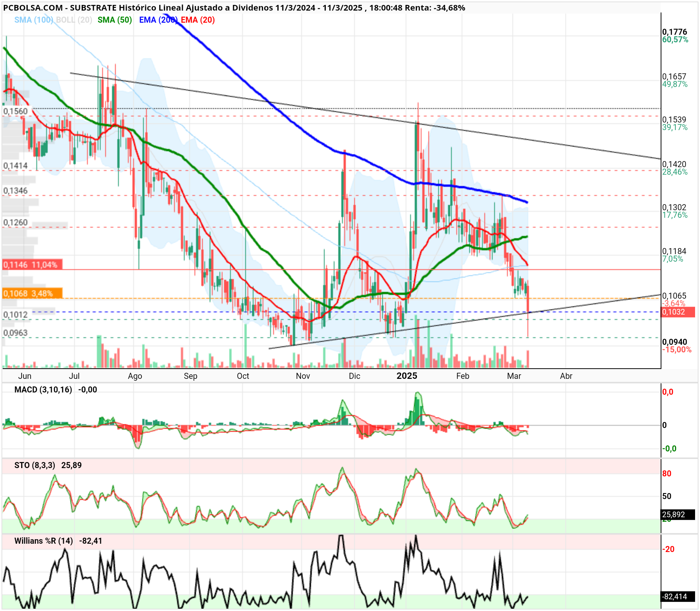Click the 2025 year marker on time axis
The width and height of the screenshot is (700, 611).
pyautogui.click(x=407, y=376)
